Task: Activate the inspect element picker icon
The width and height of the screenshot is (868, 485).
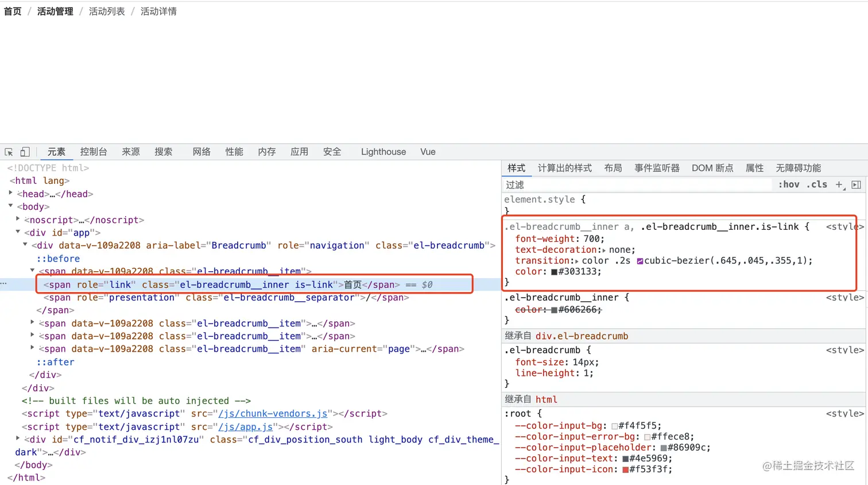Action: pyautogui.click(x=9, y=152)
